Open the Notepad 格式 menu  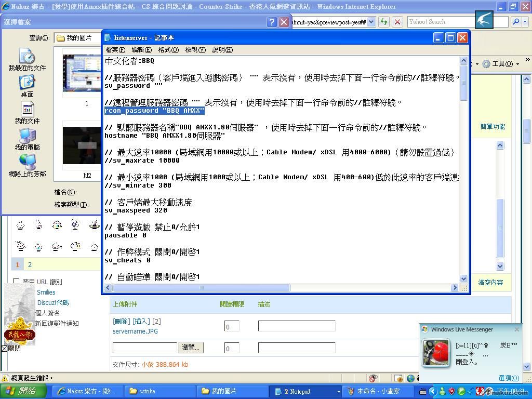pos(168,50)
